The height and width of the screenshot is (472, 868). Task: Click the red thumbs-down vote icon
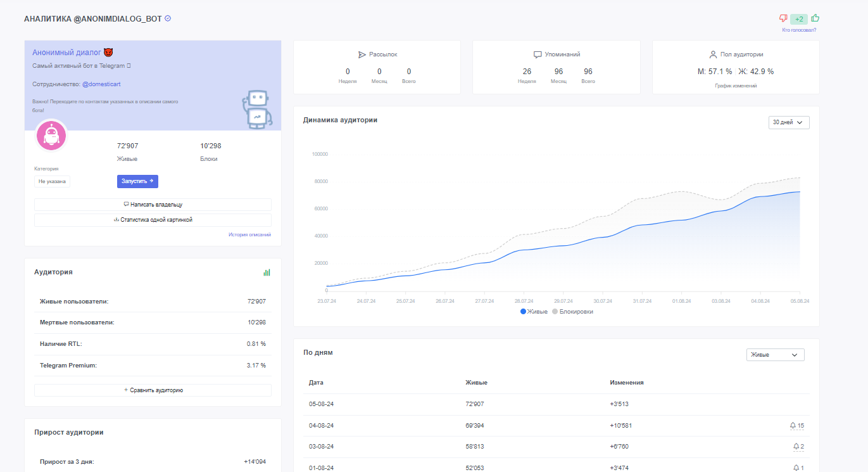[783, 18]
